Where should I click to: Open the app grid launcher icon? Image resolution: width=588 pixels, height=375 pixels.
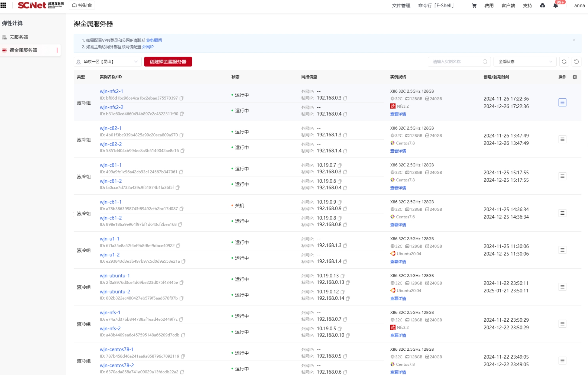[x=3, y=5]
